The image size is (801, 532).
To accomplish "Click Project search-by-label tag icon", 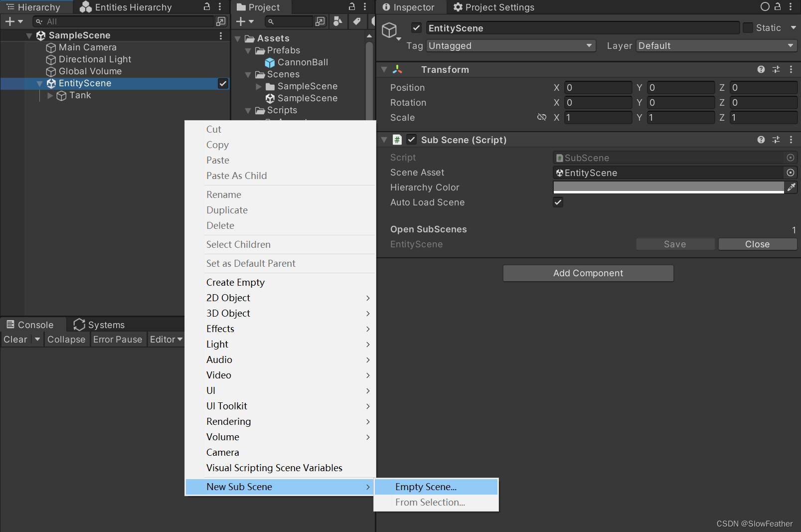I will pos(356,21).
